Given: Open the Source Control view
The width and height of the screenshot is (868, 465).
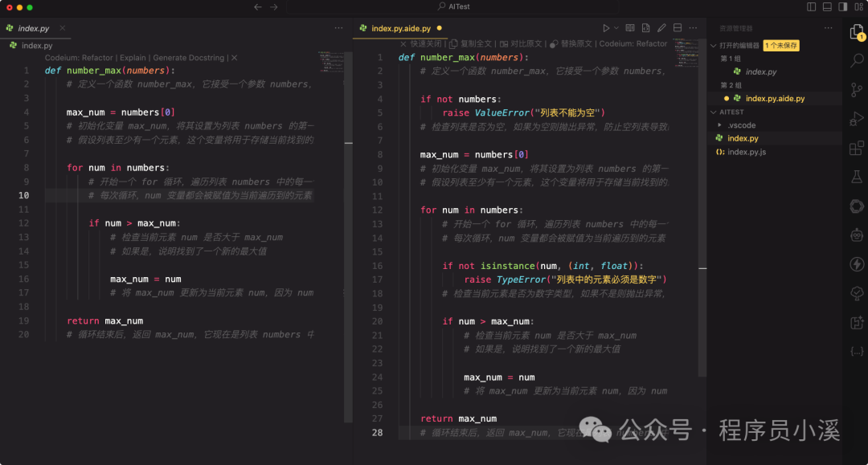Looking at the screenshot, I should pos(857,89).
